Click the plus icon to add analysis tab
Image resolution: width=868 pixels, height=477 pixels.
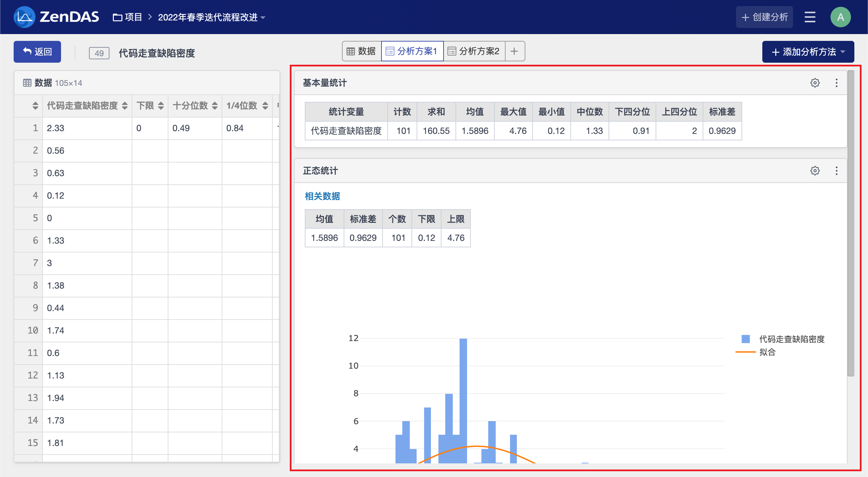click(x=514, y=51)
